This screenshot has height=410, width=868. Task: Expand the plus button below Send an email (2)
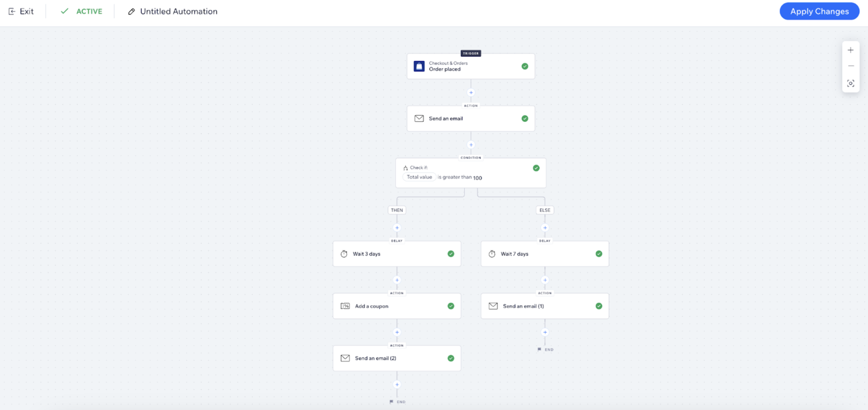[x=397, y=384]
